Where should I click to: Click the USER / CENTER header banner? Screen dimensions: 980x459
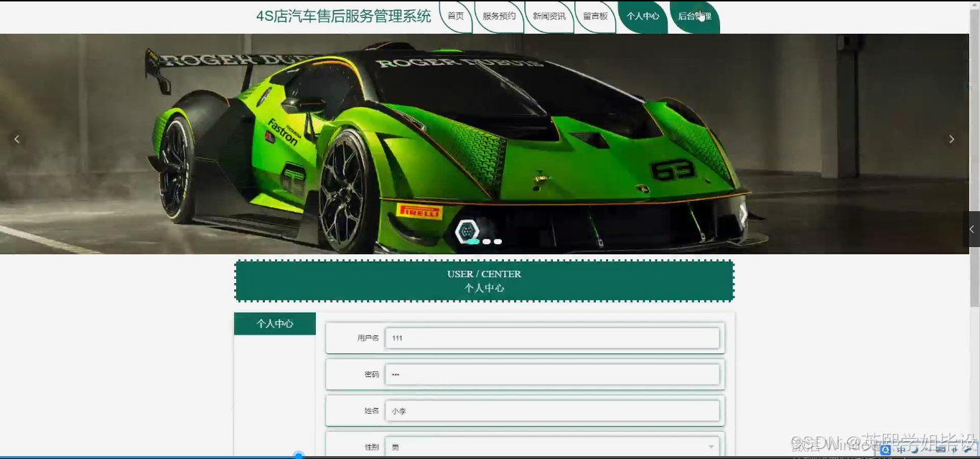[x=485, y=281]
